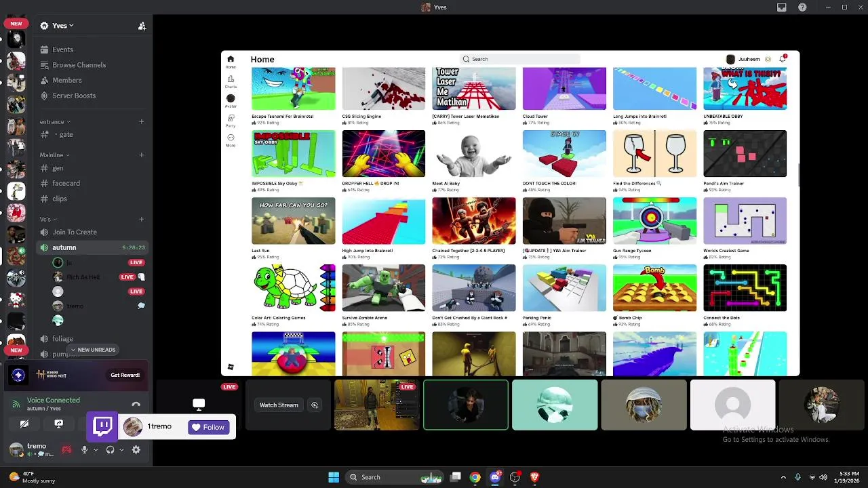Show hidden system tray icons
Image resolution: width=868 pixels, height=488 pixels.
[783, 477]
